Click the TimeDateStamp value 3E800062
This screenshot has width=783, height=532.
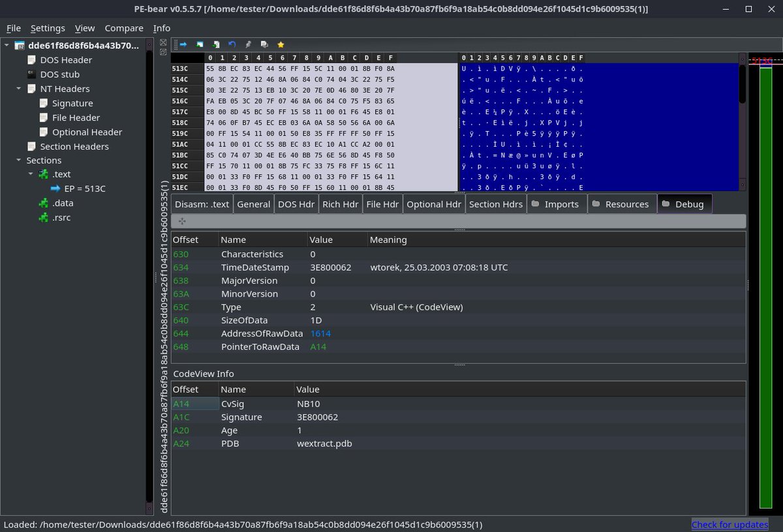tap(331, 267)
